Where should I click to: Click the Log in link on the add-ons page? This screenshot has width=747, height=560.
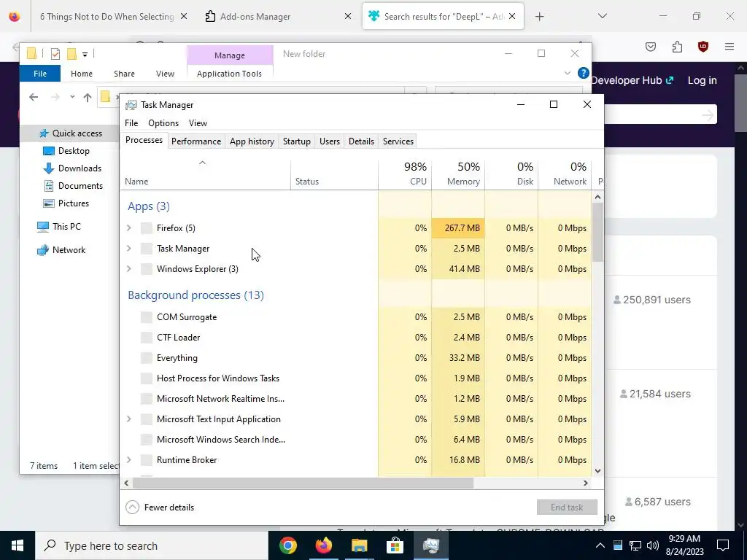pos(702,80)
